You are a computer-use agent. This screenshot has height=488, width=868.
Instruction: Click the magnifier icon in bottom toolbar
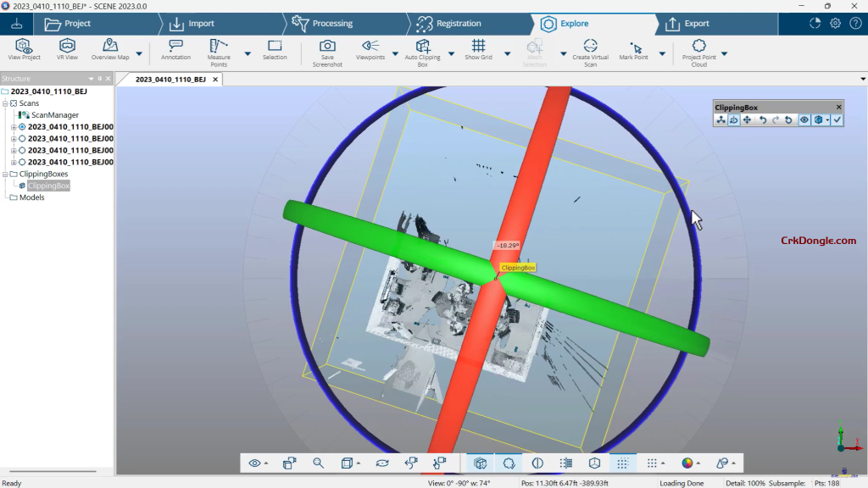click(x=318, y=463)
